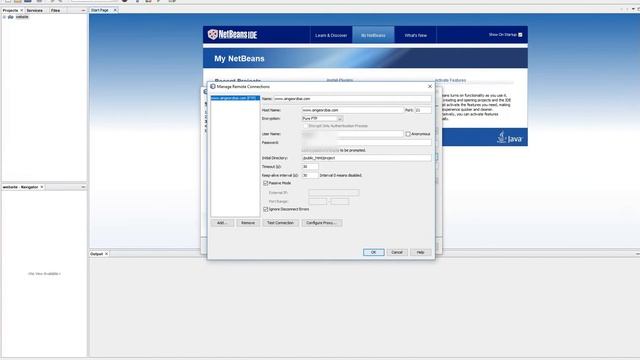Screen dimensions: 640x360
Task: Click the Timeout seconds field
Action: tap(310, 167)
